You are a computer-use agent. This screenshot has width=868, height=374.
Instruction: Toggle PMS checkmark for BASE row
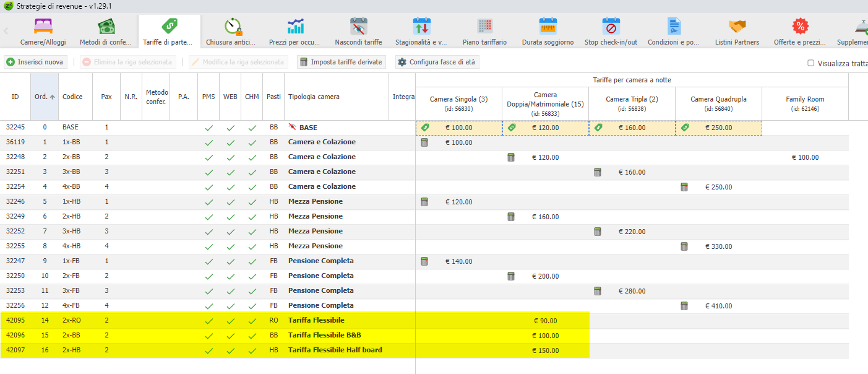pos(209,128)
